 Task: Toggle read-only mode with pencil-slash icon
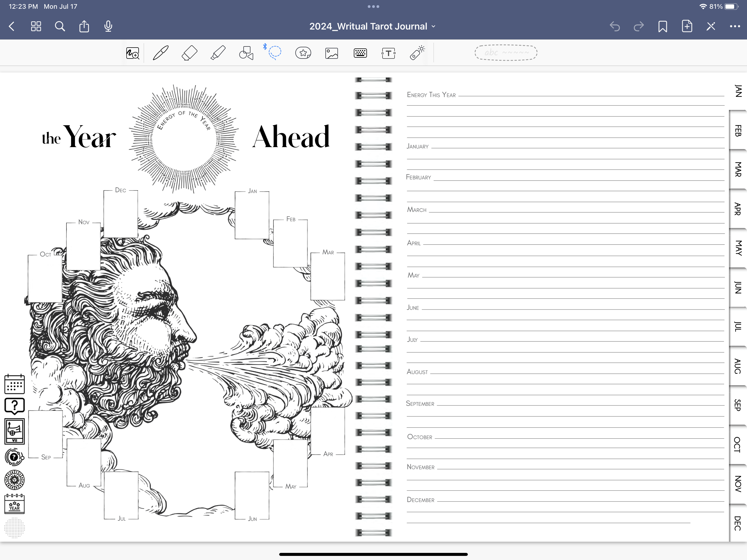711,26
